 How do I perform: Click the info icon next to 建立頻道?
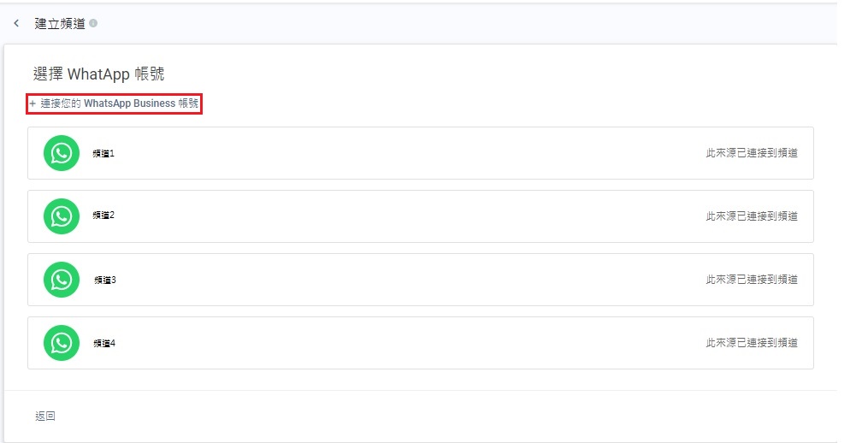(x=93, y=23)
